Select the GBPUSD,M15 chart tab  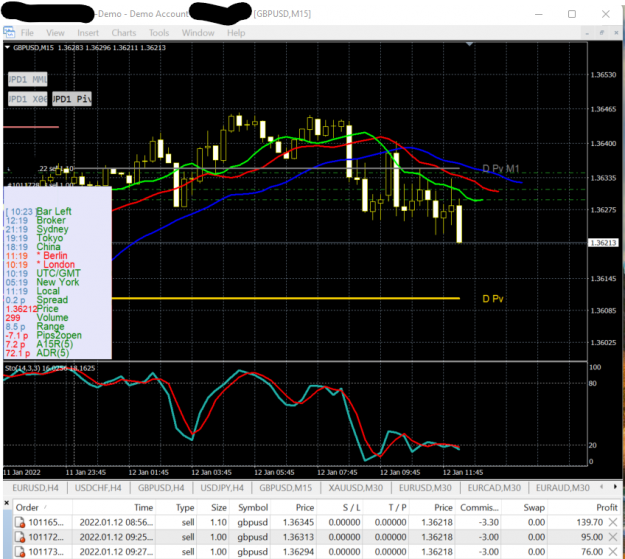[x=285, y=488]
